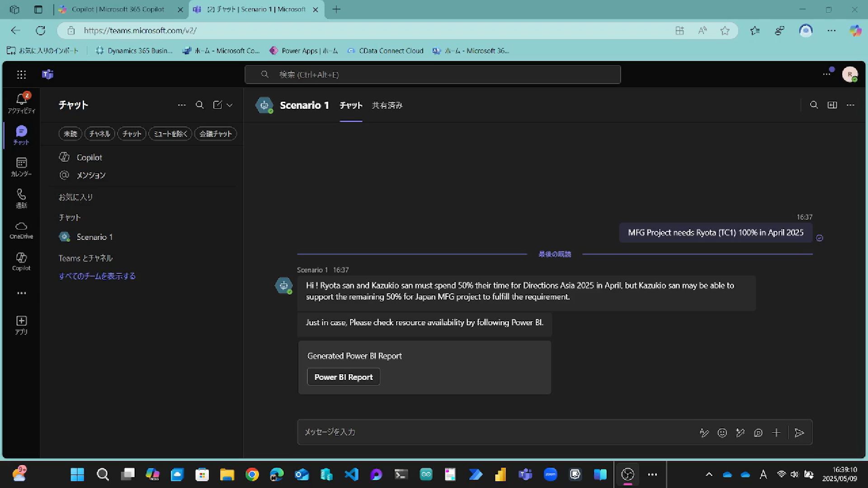Toggle the 会議チャット filter chip

(215, 134)
